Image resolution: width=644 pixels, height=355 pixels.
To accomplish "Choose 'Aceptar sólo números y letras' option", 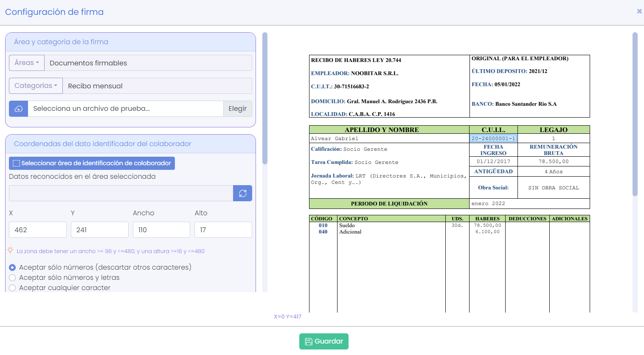I will click(12, 278).
